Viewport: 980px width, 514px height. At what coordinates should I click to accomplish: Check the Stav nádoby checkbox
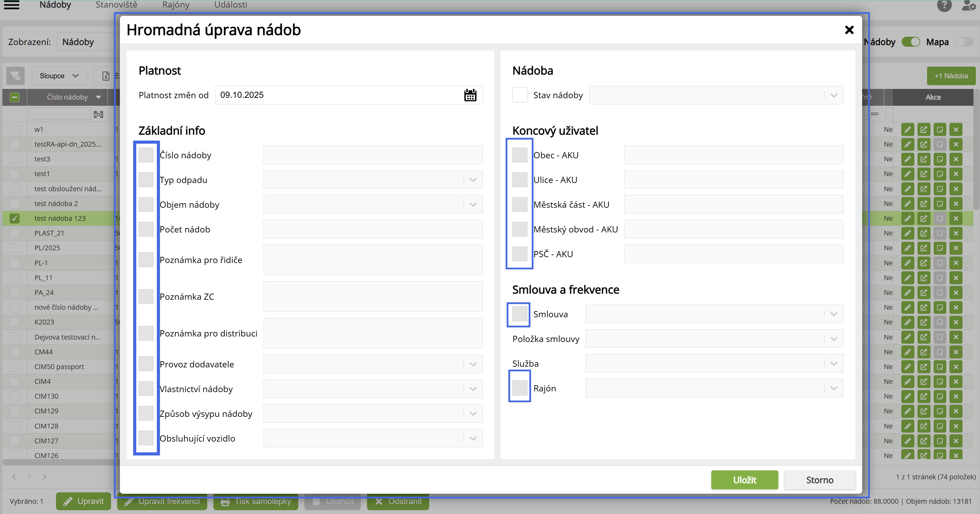tap(519, 95)
